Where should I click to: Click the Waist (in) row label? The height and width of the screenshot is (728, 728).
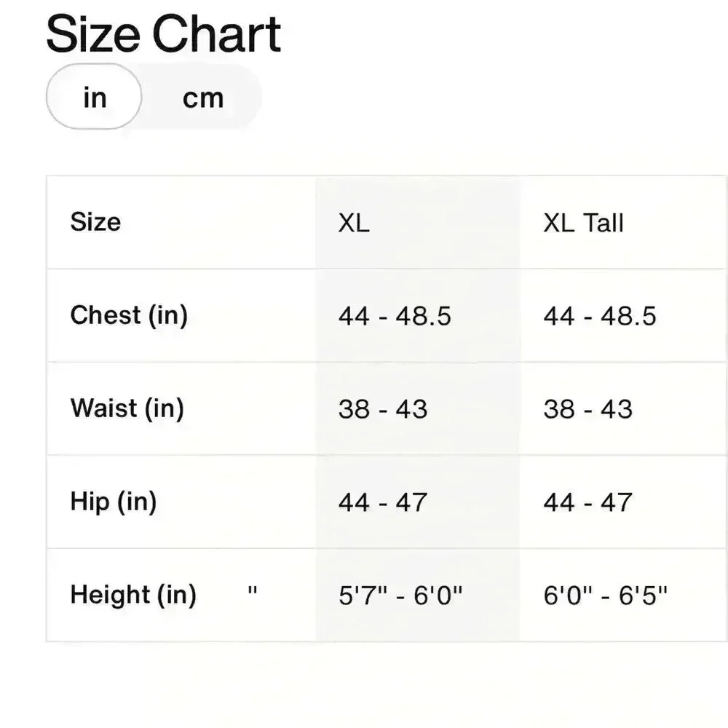pyautogui.click(x=127, y=409)
